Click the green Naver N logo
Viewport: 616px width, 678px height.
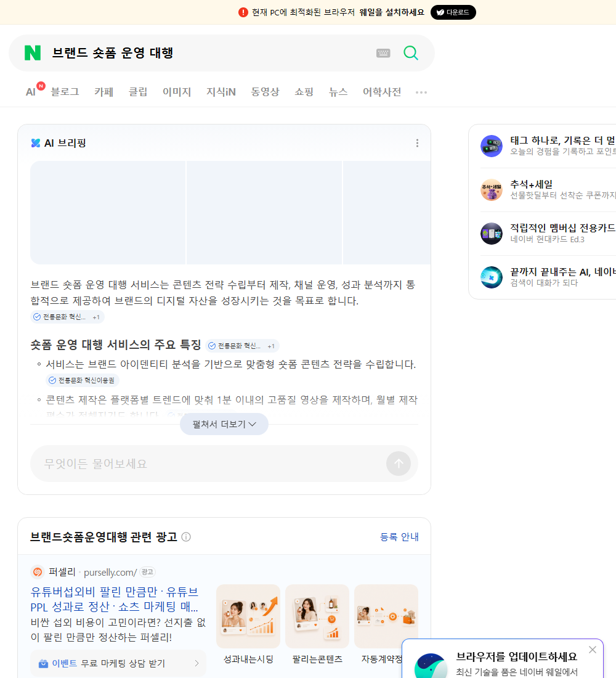[33, 53]
